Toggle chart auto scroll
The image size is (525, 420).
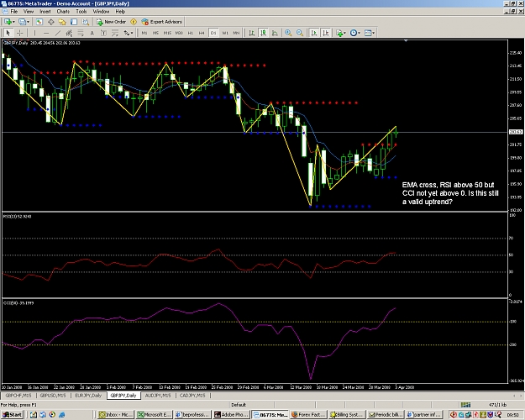314,33
